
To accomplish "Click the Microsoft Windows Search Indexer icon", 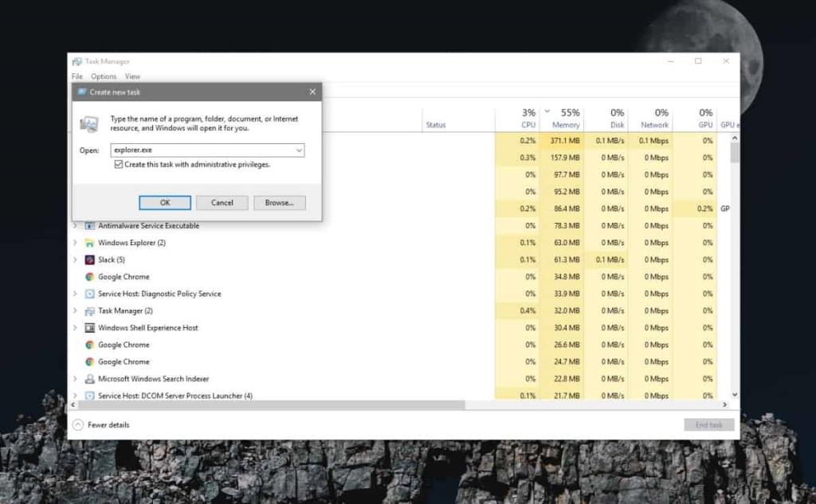I will [88, 378].
